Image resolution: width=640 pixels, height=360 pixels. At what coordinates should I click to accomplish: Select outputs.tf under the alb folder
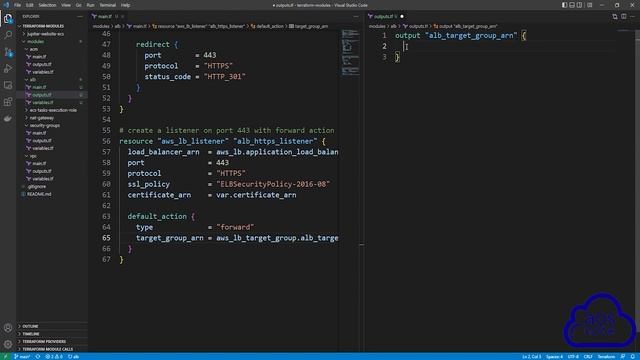(42, 95)
